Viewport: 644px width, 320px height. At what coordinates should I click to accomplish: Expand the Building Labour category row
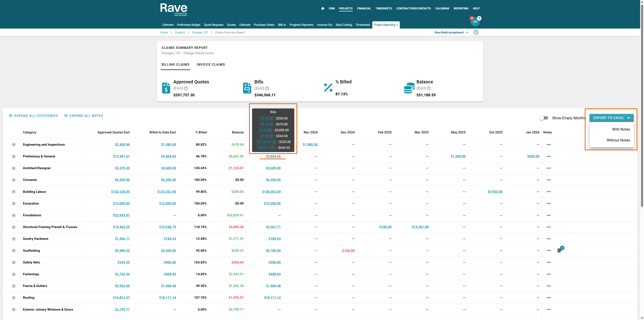(x=14, y=192)
